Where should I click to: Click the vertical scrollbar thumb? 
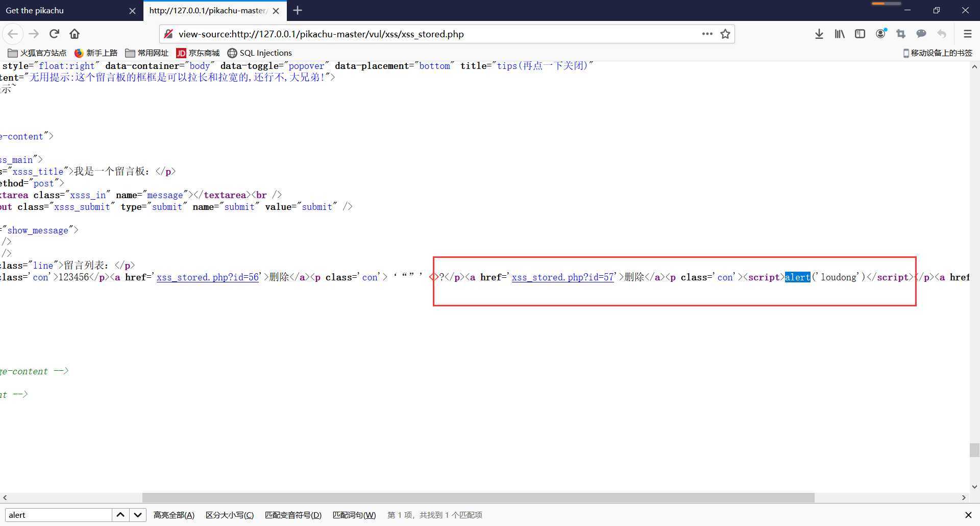(974, 450)
